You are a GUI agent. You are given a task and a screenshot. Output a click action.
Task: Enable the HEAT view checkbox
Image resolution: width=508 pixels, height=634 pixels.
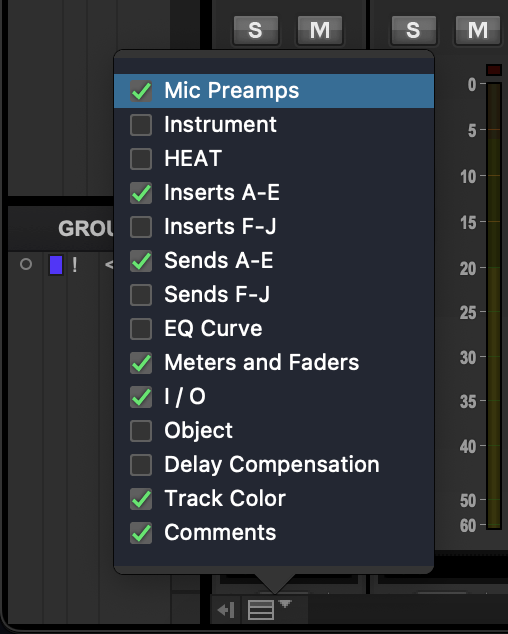point(141,158)
